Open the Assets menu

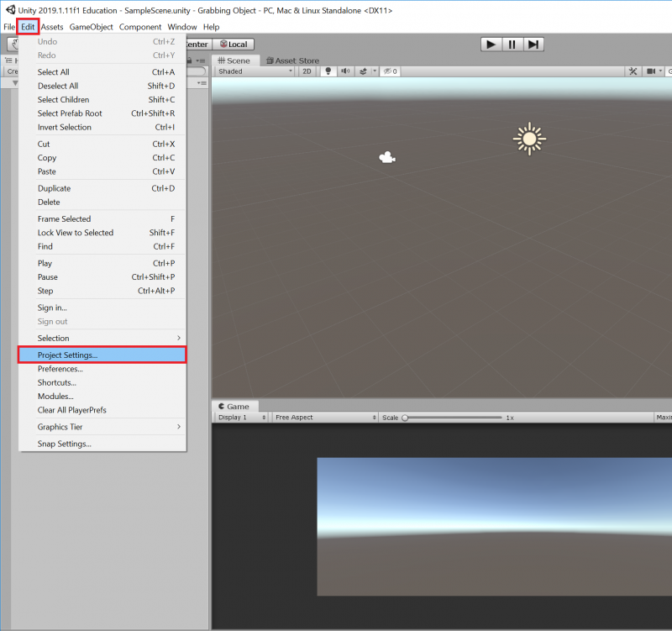(x=52, y=27)
